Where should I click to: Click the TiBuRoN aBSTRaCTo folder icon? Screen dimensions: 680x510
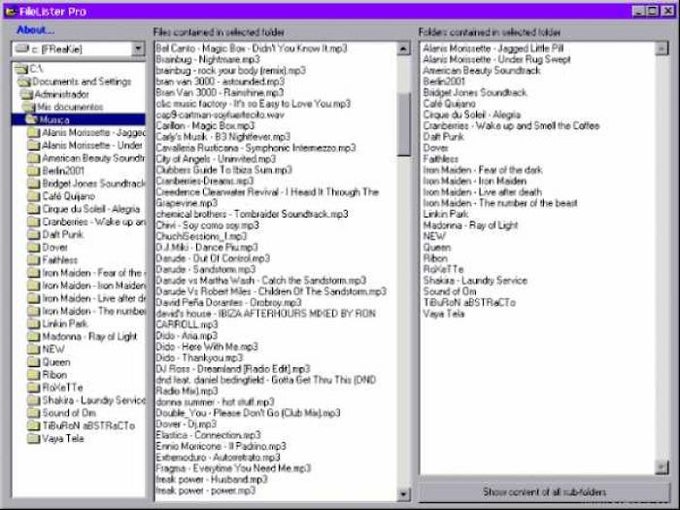coord(33,426)
